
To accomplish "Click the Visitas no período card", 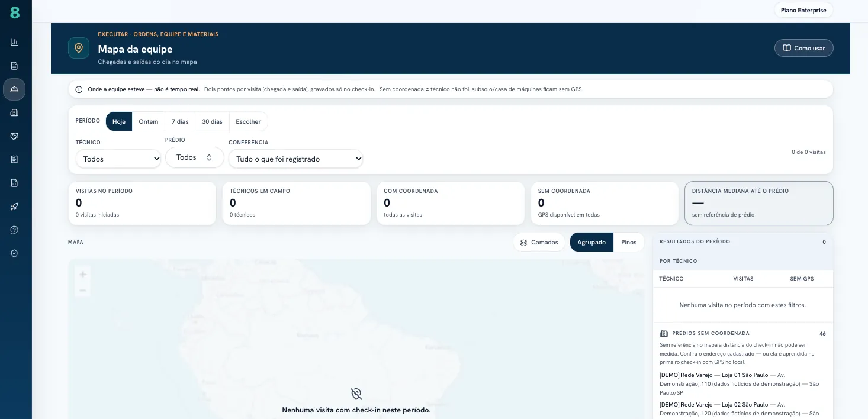I will tap(142, 203).
